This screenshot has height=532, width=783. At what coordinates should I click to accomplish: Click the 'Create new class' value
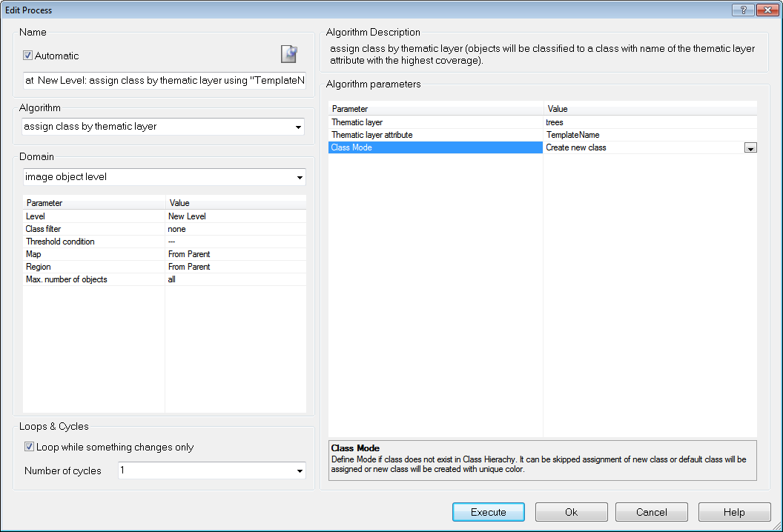pos(643,147)
